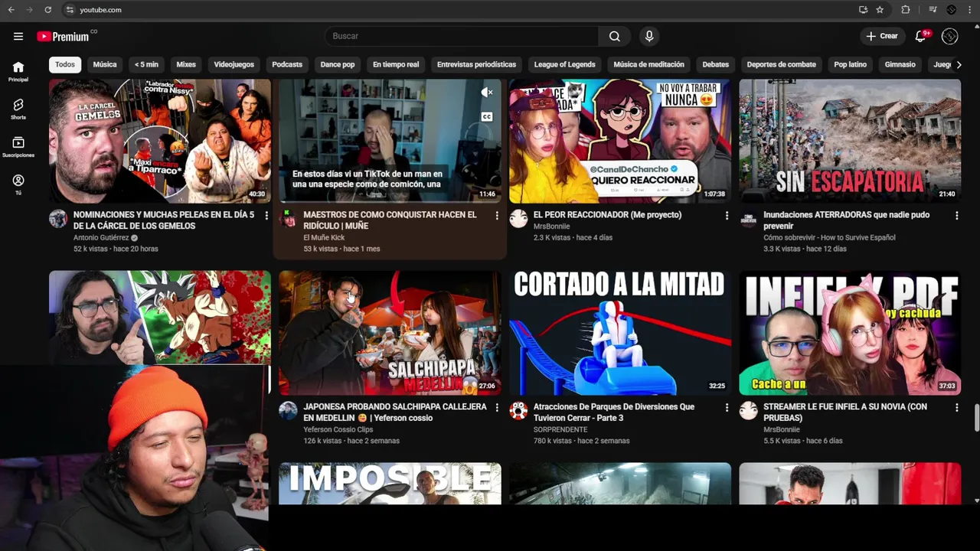Select the League of Legends chip
Viewport: 980px width, 551px height.
[564, 64]
